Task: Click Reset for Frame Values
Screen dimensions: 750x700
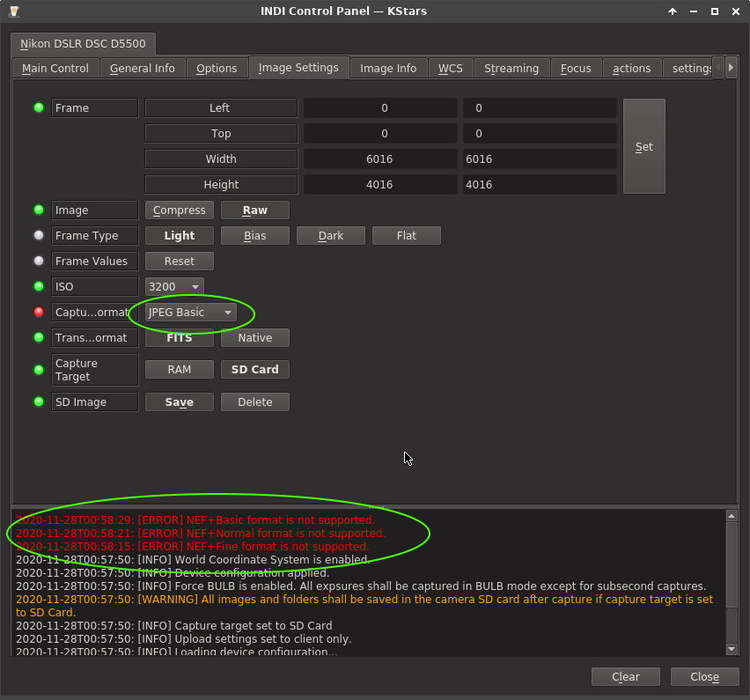Action: [180, 261]
